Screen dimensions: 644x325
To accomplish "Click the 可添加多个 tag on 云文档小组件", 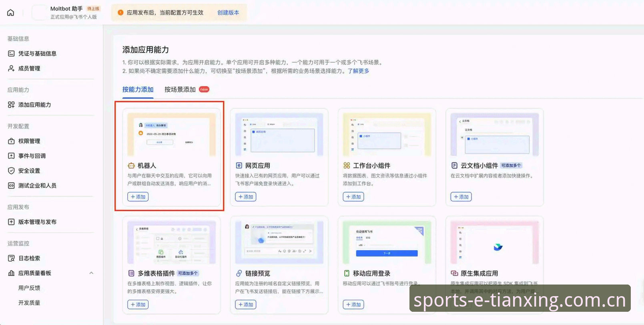I will point(511,166).
